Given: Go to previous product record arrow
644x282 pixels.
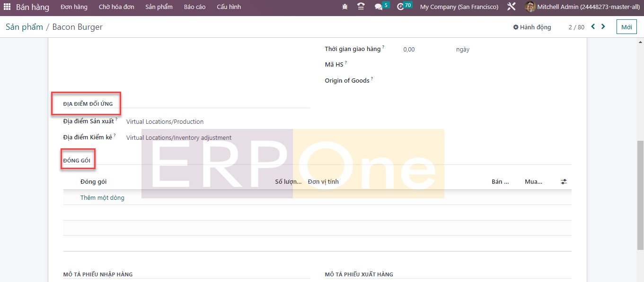Looking at the screenshot, I should [593, 27].
